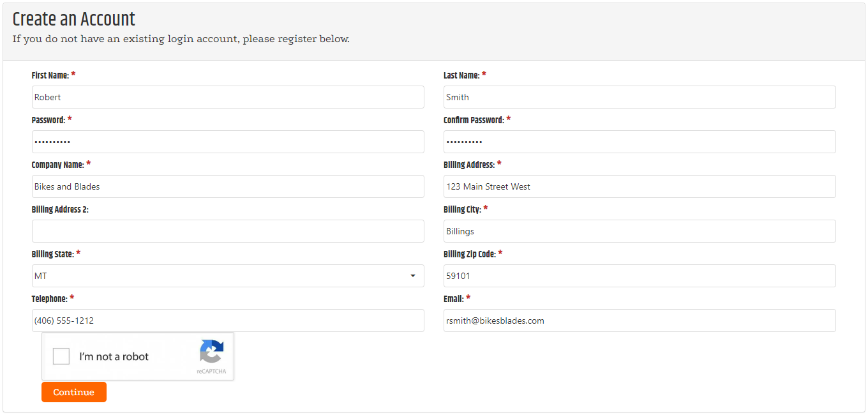The width and height of the screenshot is (868, 415).
Task: Click the "Create an Account" heading
Action: tap(74, 19)
